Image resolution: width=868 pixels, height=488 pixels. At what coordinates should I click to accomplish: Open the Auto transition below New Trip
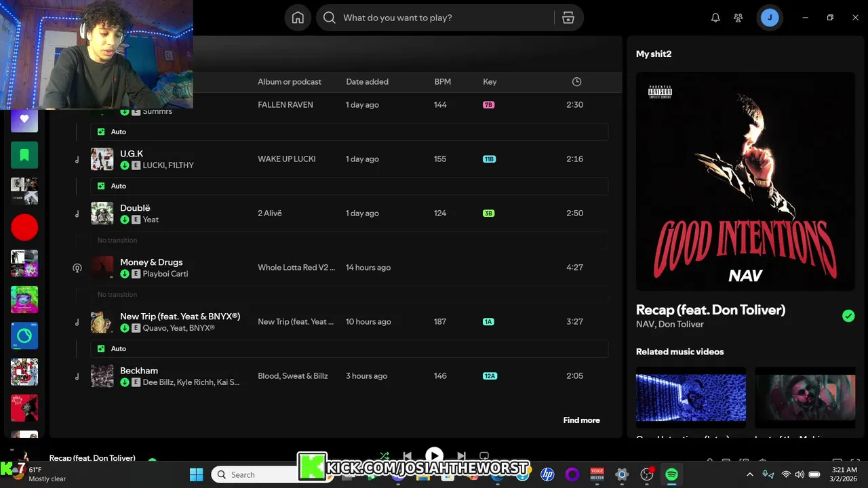349,348
